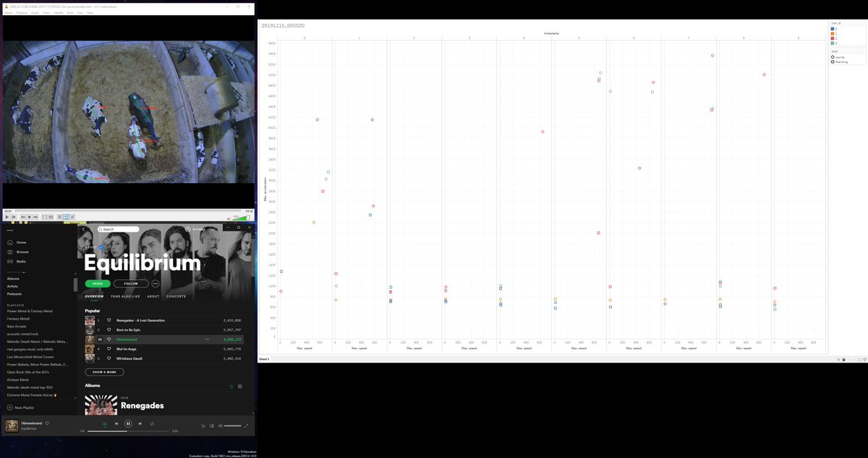Image resolution: width=868 pixels, height=458 pixels.
Task: Open VLC playlist view button
Action: click(x=59, y=217)
